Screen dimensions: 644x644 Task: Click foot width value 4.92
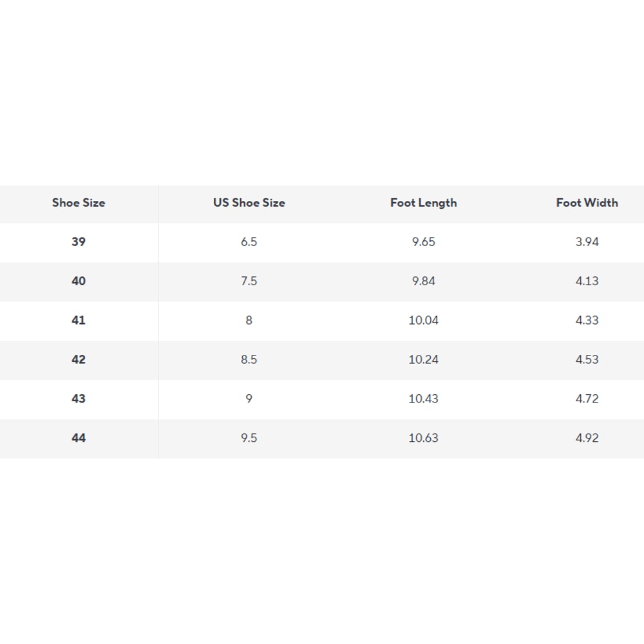click(x=587, y=439)
